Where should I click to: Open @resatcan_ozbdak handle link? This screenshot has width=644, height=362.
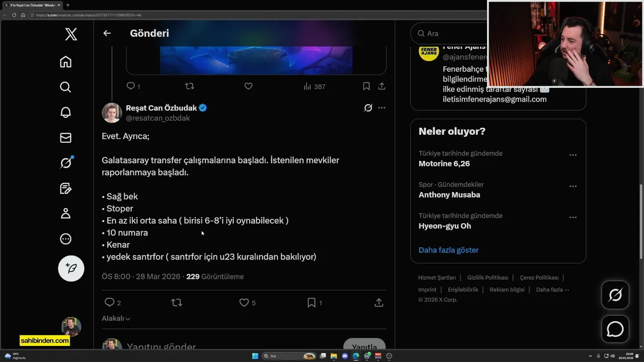pyautogui.click(x=157, y=118)
